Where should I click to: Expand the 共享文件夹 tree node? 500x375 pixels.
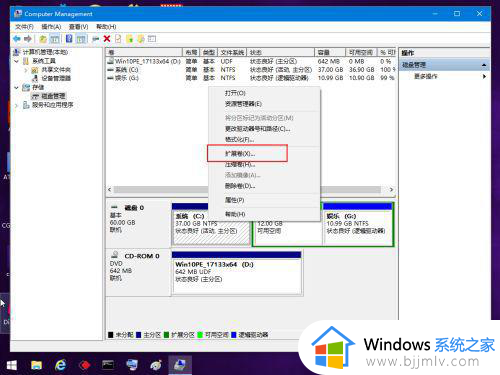point(26,70)
